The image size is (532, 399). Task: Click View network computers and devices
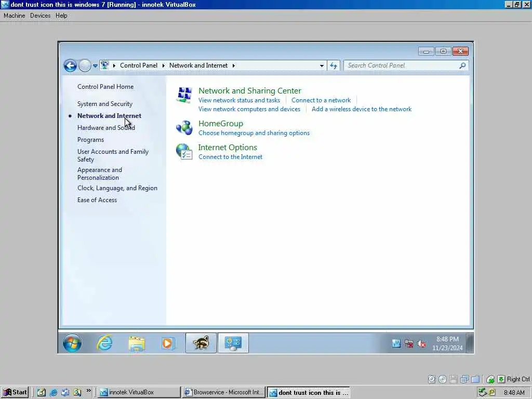click(x=249, y=109)
